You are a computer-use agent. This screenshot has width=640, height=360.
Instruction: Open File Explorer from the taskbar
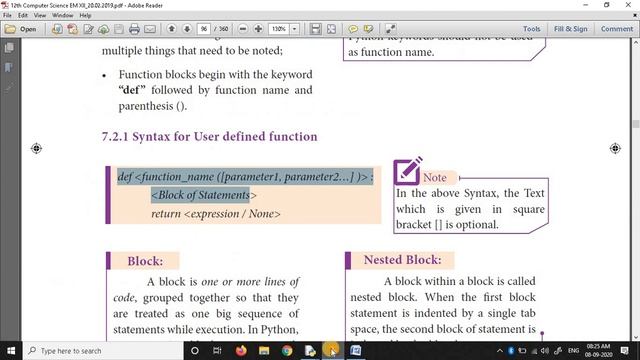(x=264, y=351)
